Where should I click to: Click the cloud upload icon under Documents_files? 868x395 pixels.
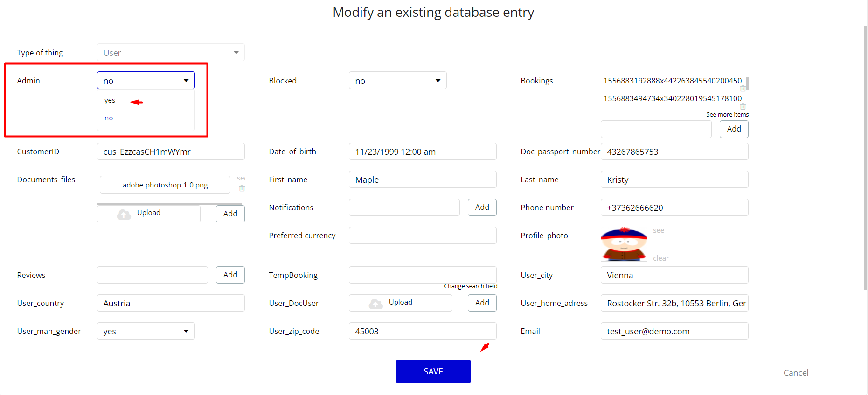(x=124, y=214)
